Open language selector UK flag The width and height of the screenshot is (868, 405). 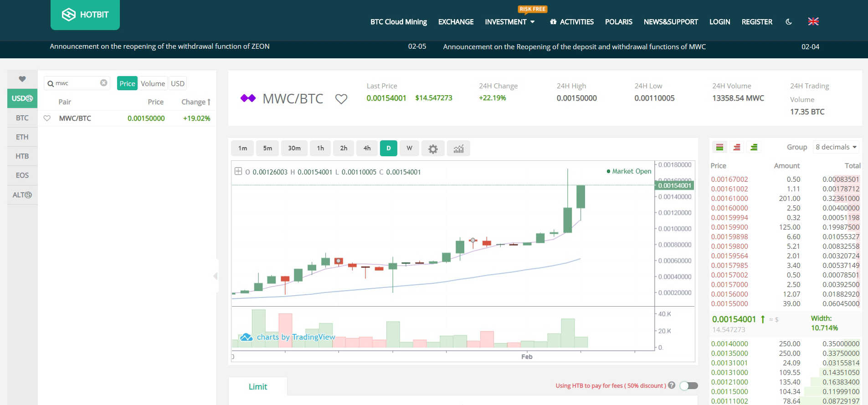[813, 21]
